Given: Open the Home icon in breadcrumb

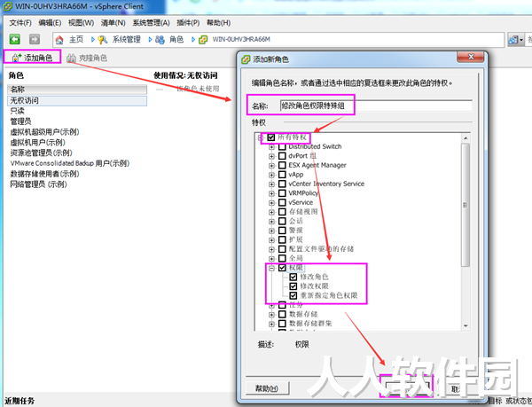Looking at the screenshot, I should coord(59,40).
